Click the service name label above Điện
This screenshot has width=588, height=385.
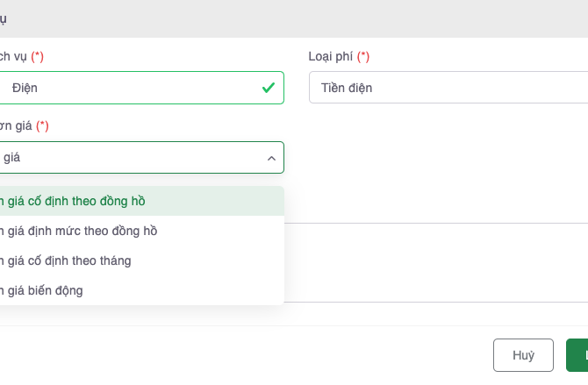pos(12,56)
